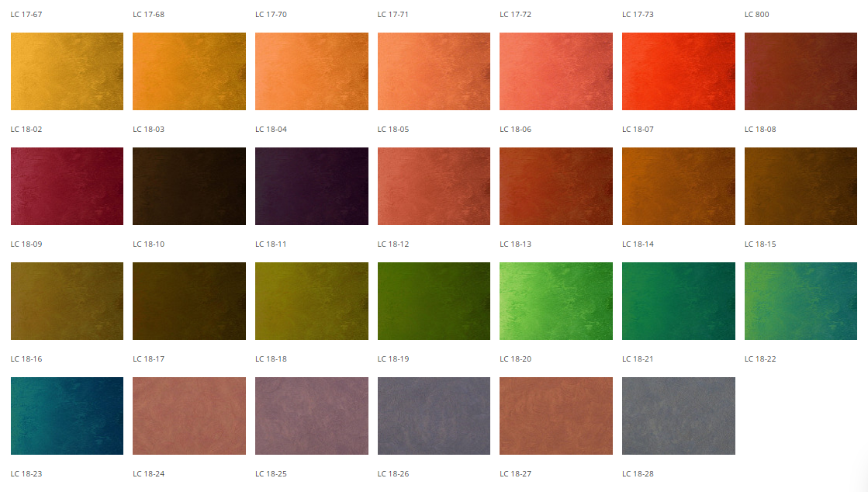Open the brown-orange LC 18-27 swatch
The width and height of the screenshot is (868, 492).
(x=556, y=416)
